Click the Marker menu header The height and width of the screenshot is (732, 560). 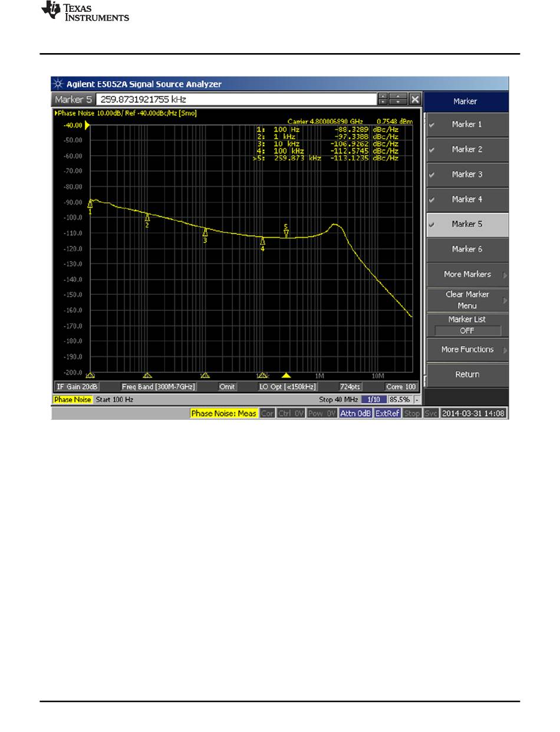[466, 101]
